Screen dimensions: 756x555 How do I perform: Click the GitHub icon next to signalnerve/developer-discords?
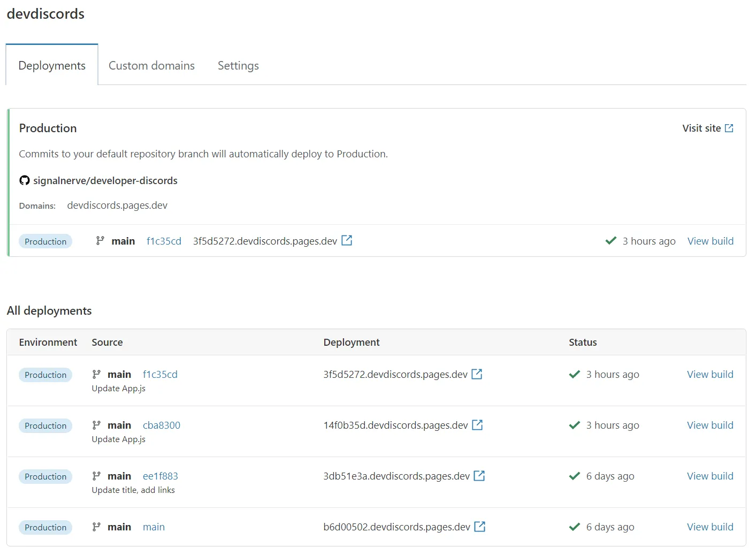pyautogui.click(x=25, y=180)
